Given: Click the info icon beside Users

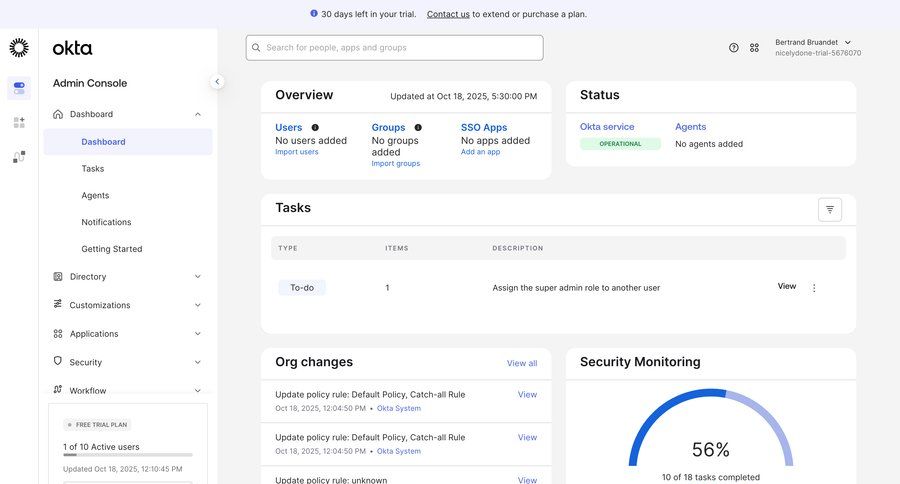Looking at the screenshot, I should tap(315, 127).
